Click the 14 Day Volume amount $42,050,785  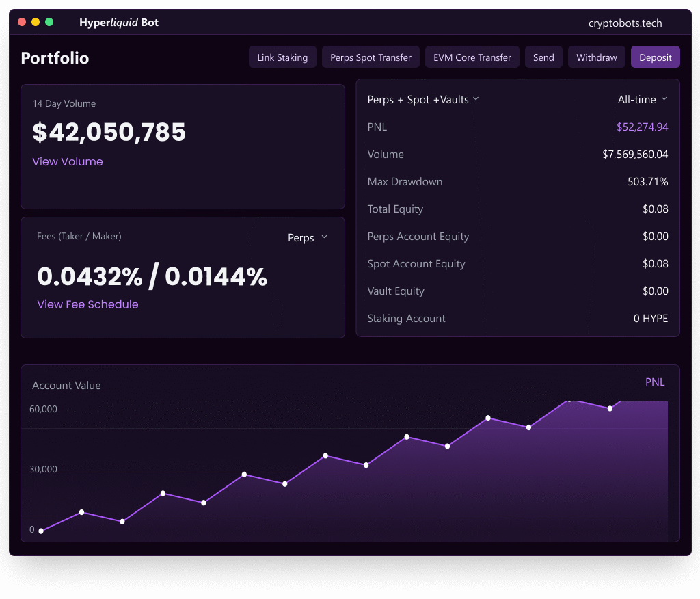[109, 132]
